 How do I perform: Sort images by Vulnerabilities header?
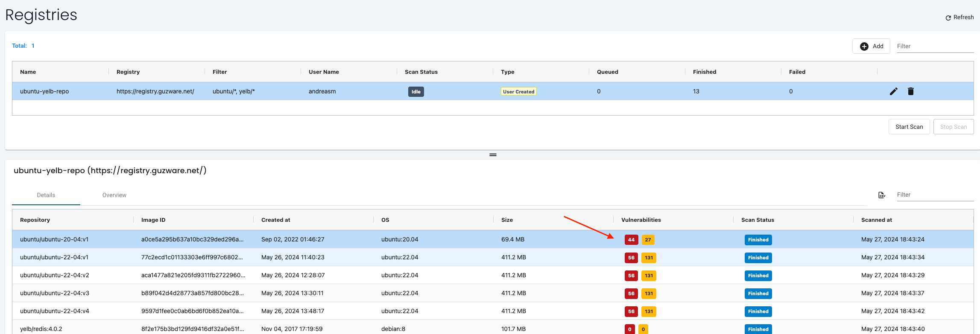point(641,220)
